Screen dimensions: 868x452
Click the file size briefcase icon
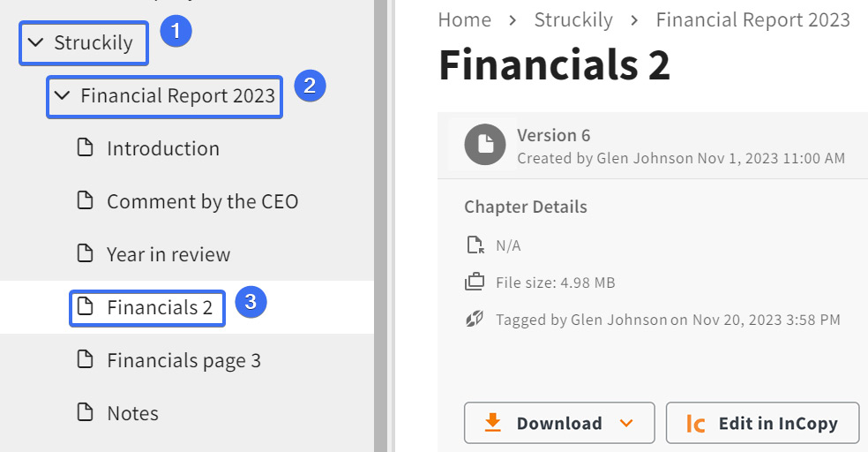(x=475, y=282)
